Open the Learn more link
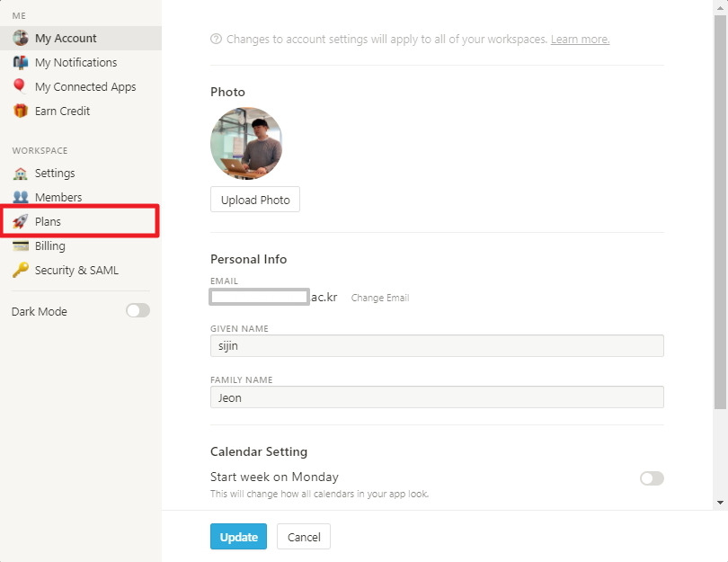The height and width of the screenshot is (562, 728). [580, 40]
